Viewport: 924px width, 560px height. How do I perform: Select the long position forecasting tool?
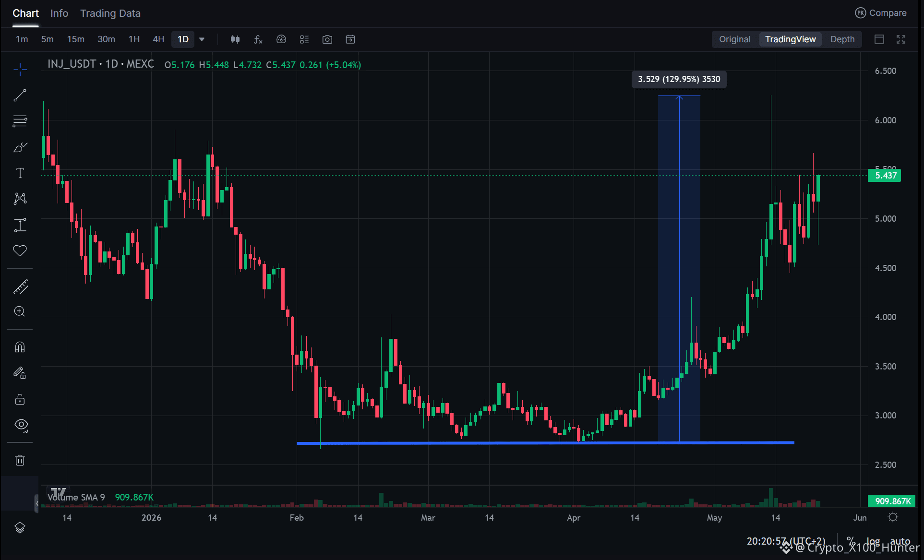[20, 225]
